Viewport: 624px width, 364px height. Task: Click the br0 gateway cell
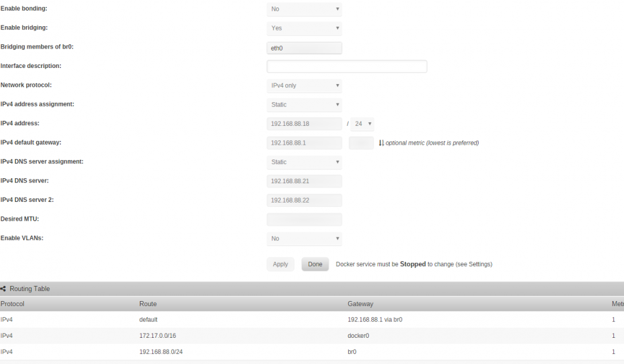(x=352, y=352)
